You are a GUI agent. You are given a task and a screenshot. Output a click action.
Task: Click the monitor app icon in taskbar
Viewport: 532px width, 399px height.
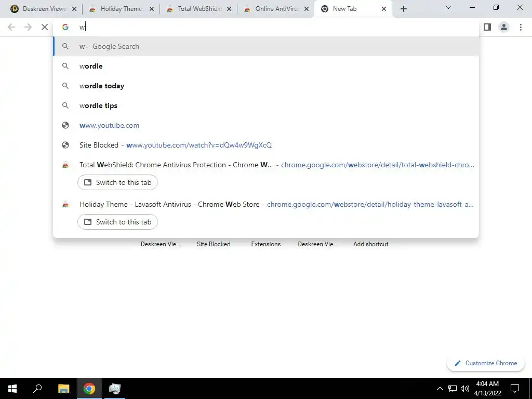115,389
